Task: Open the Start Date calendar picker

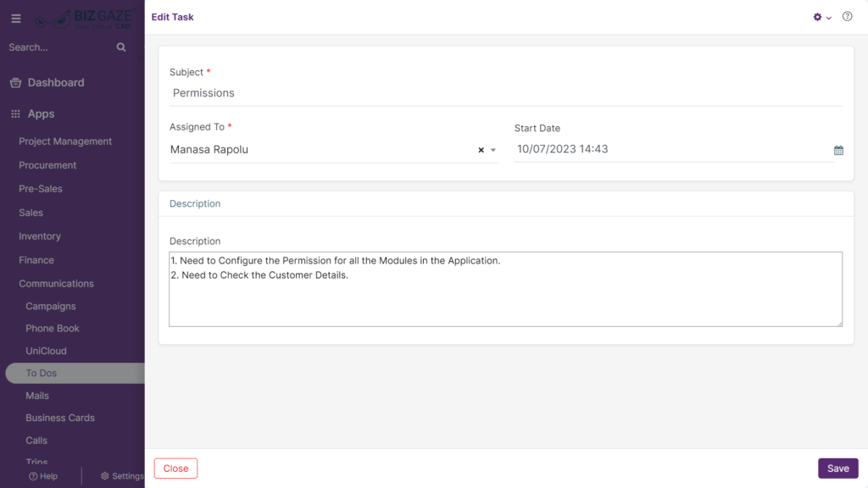Action: coord(838,150)
